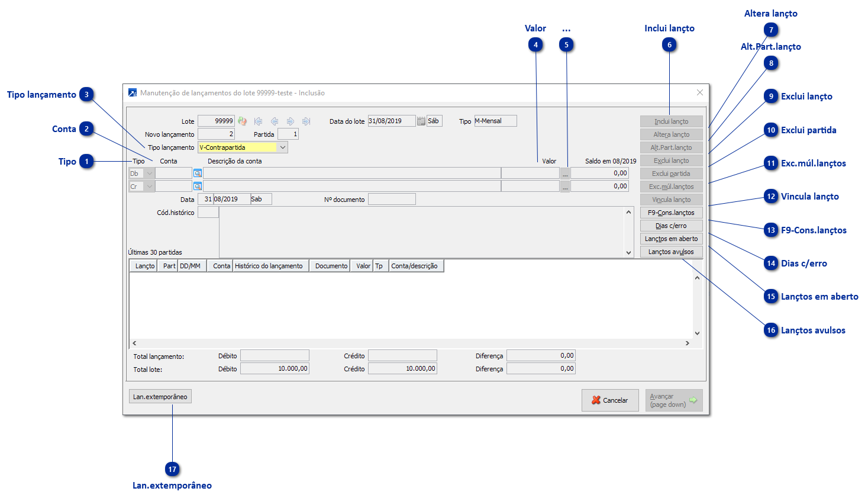Click the Cód.histórico field

pyautogui.click(x=208, y=213)
